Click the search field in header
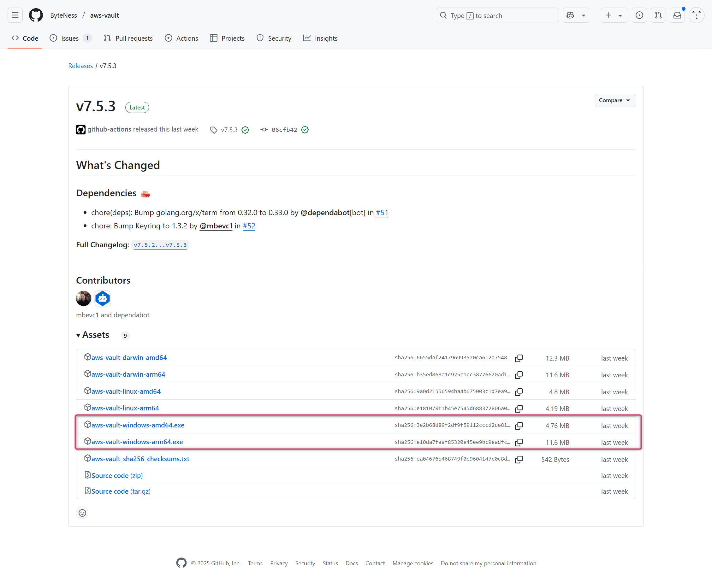The width and height of the screenshot is (712, 588). tap(497, 15)
